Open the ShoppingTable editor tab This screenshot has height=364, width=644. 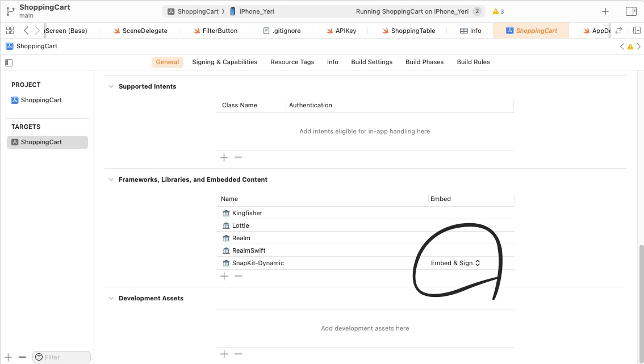408,31
